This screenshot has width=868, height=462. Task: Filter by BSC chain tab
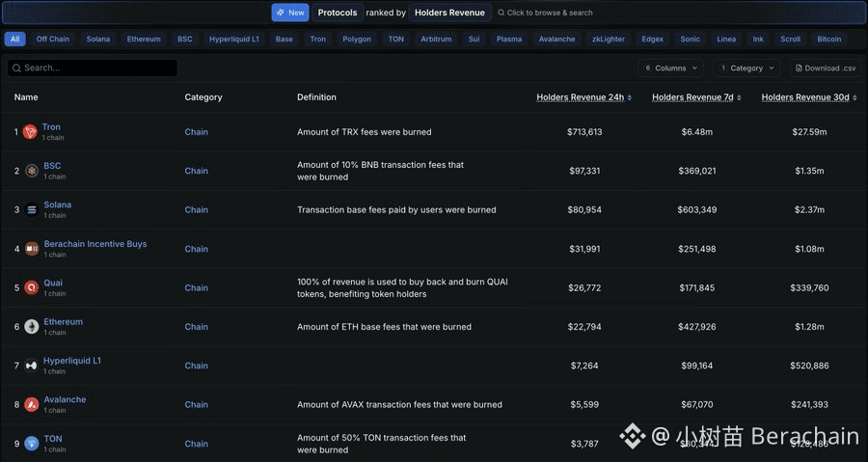[185, 39]
